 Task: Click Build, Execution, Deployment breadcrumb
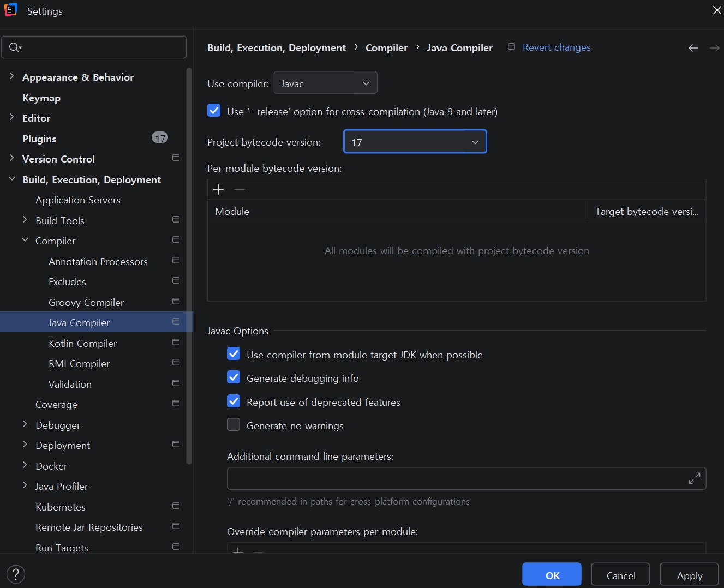coord(277,48)
